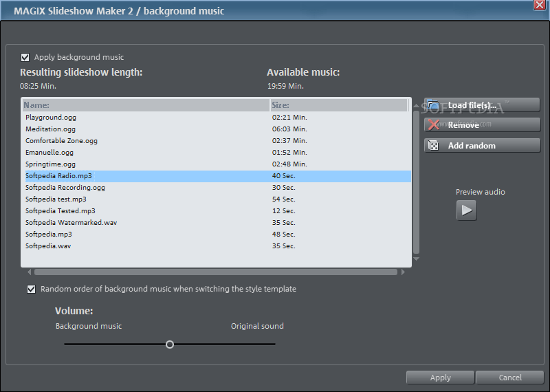Click the list's scroll down arrow
Image resolution: width=550 pixels, height=392 pixels.
tap(416, 259)
